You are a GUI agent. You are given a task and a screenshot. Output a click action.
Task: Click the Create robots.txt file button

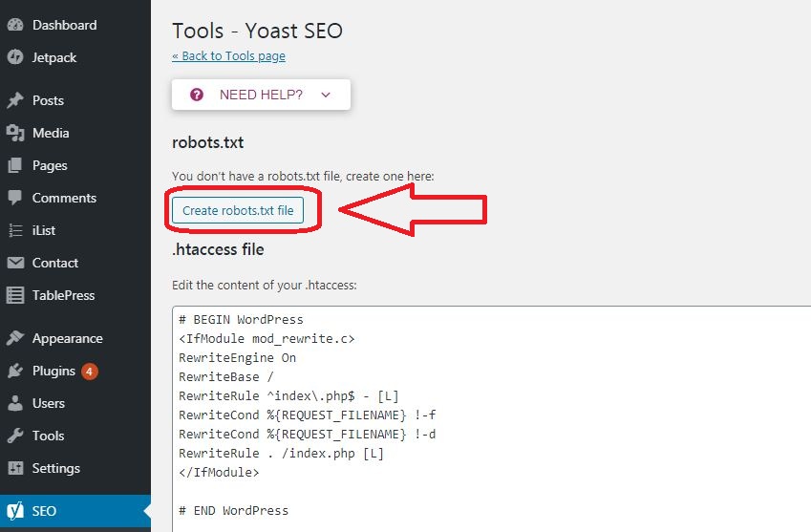(x=238, y=210)
